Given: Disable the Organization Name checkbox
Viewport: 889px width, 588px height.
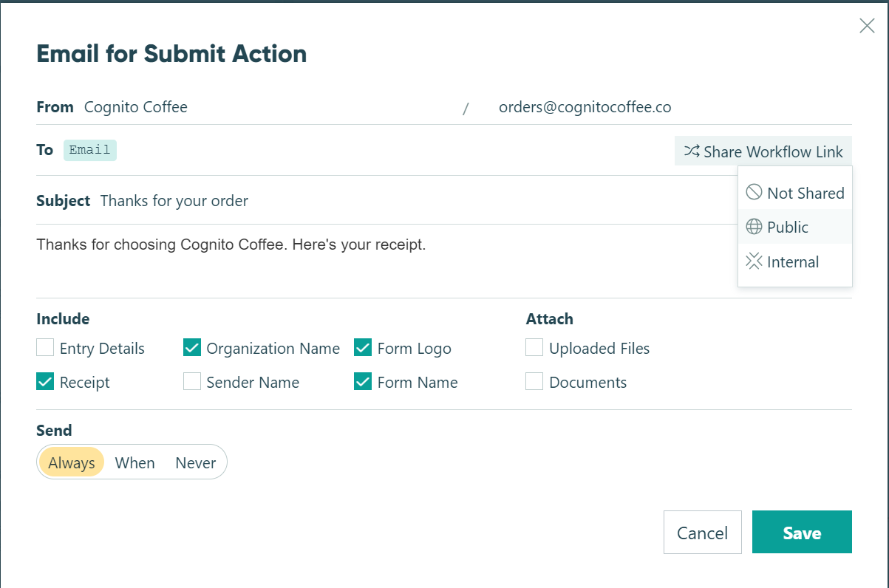Looking at the screenshot, I should [192, 347].
